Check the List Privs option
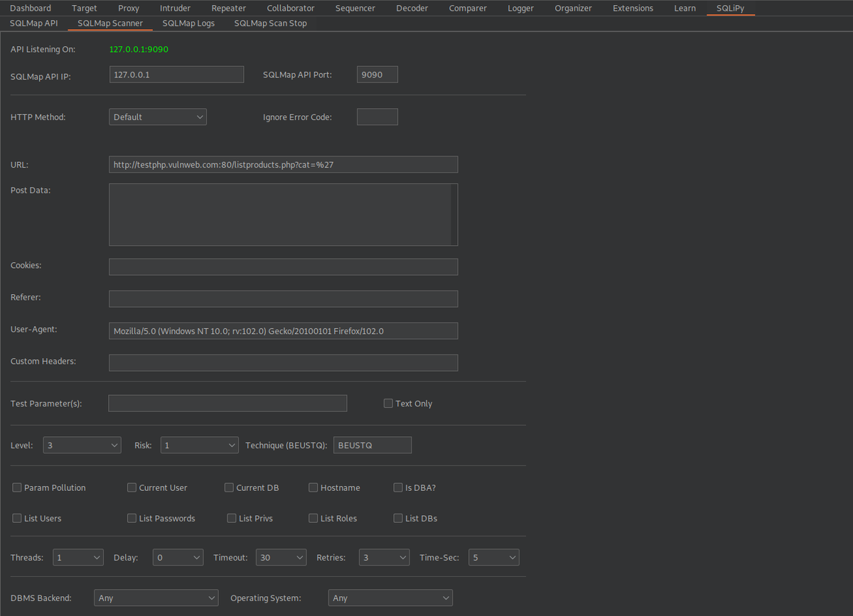Image resolution: width=853 pixels, height=616 pixels. (232, 519)
